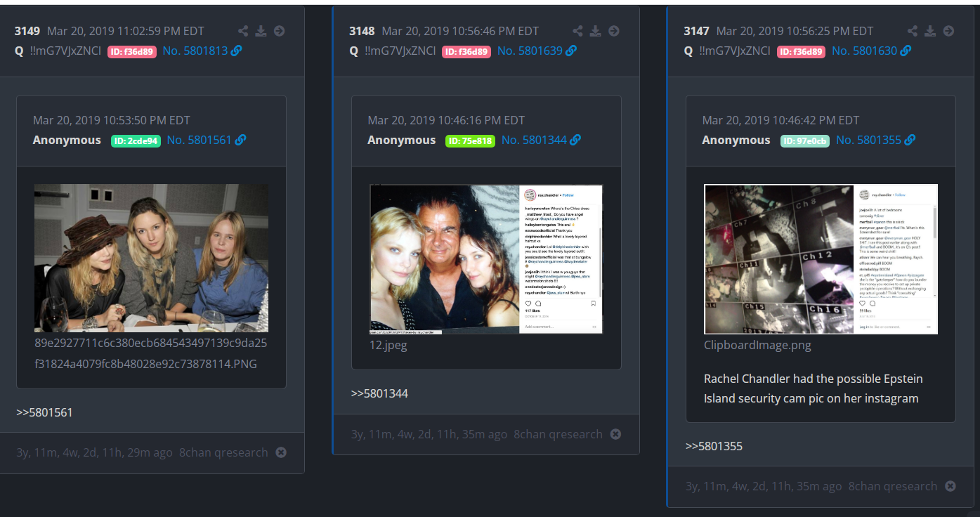Open quoted post No. 5801344

click(534, 140)
